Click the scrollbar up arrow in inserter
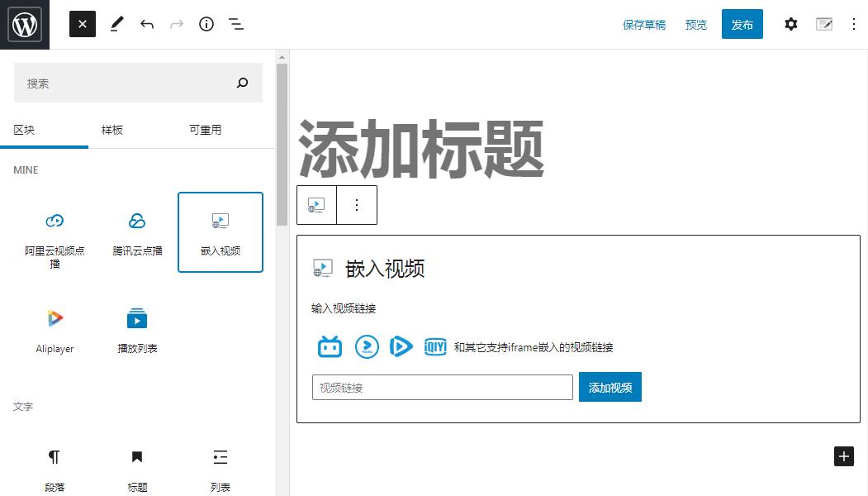This screenshot has width=868, height=496. pyautogui.click(x=282, y=57)
